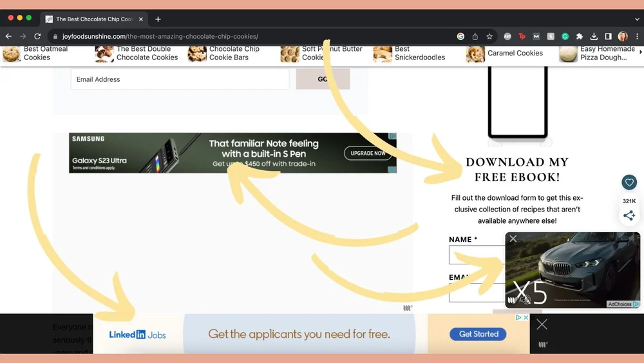This screenshot has width=644, height=363.
Task: Open the Chrome three-dot menu
Action: pyautogui.click(x=637, y=36)
